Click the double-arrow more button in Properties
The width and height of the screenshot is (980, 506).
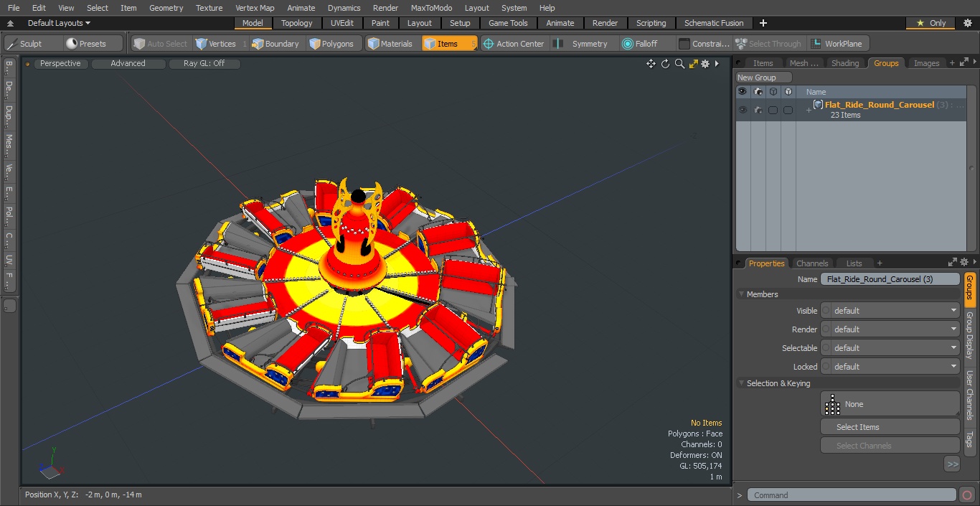[952, 464]
